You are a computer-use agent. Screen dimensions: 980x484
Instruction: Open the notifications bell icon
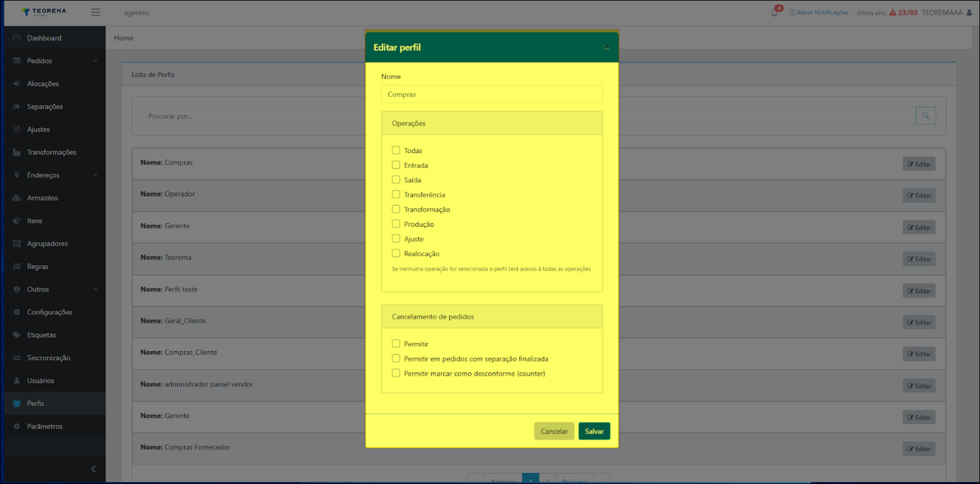(774, 12)
